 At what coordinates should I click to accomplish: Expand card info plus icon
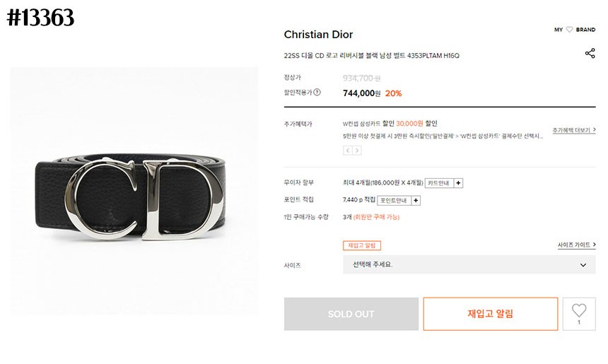click(x=458, y=182)
